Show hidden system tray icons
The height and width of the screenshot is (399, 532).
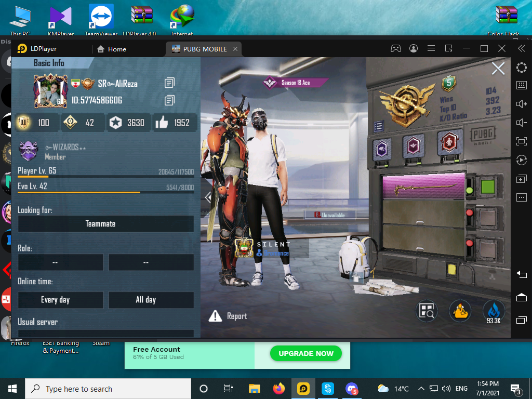(421, 389)
